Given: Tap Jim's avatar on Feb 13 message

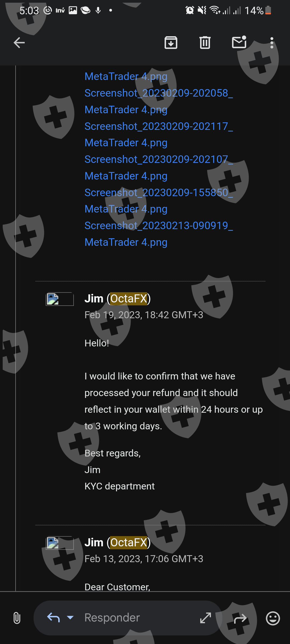Looking at the screenshot, I should click(x=60, y=543).
